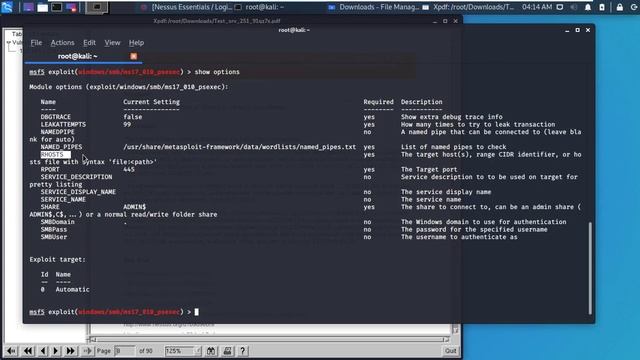Switch to Downloads - File Manager taskbar entry
This screenshot has height=360, width=640.
[374, 7]
